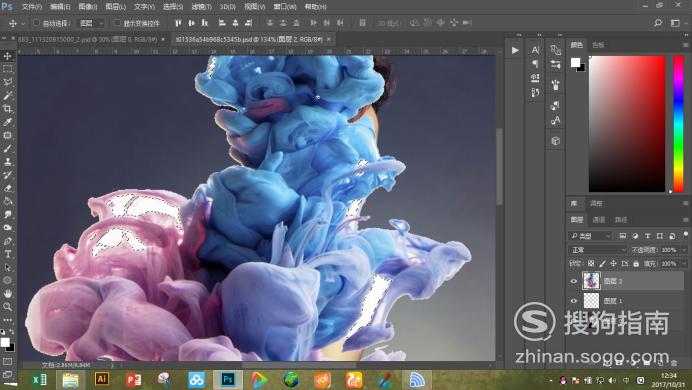Pick a color in the red color field
This screenshot has width=692, height=390.
627,124
